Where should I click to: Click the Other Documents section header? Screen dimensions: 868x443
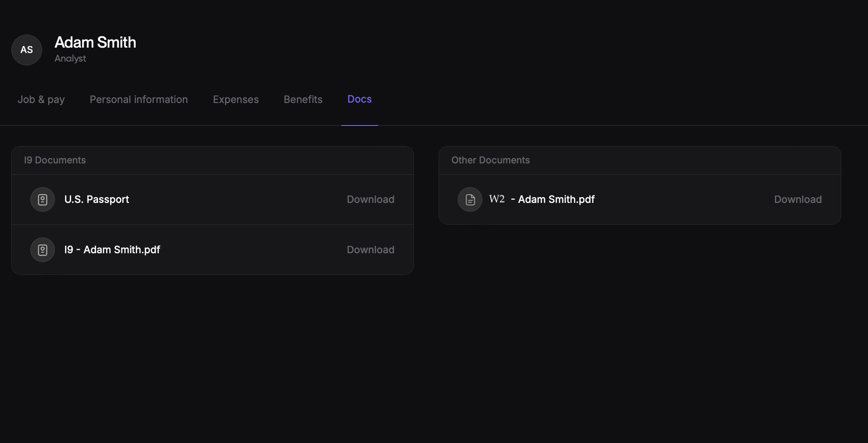491,160
